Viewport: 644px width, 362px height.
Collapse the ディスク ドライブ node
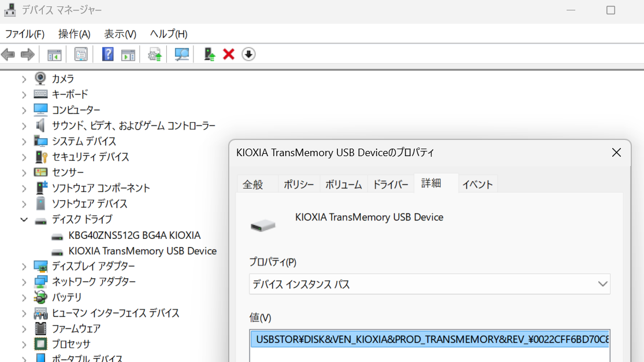pos(24,220)
